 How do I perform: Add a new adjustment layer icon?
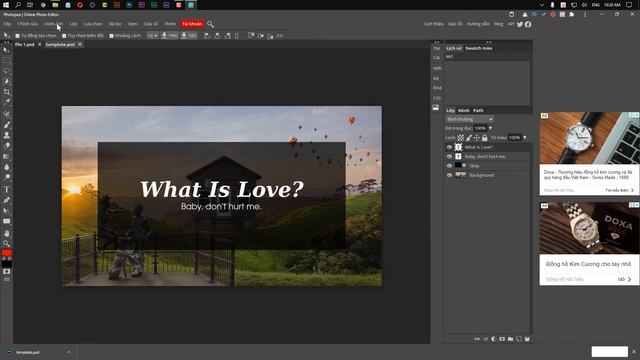(x=494, y=339)
